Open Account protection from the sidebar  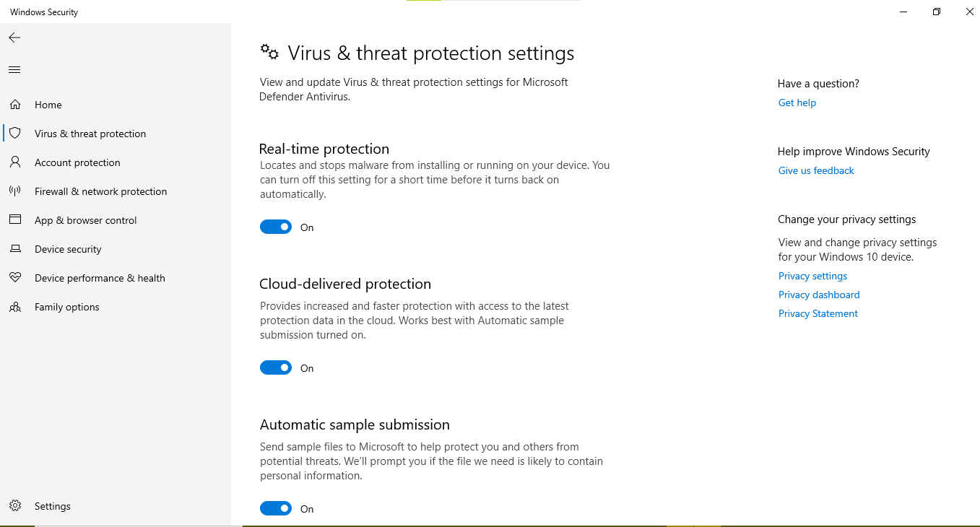tap(77, 162)
